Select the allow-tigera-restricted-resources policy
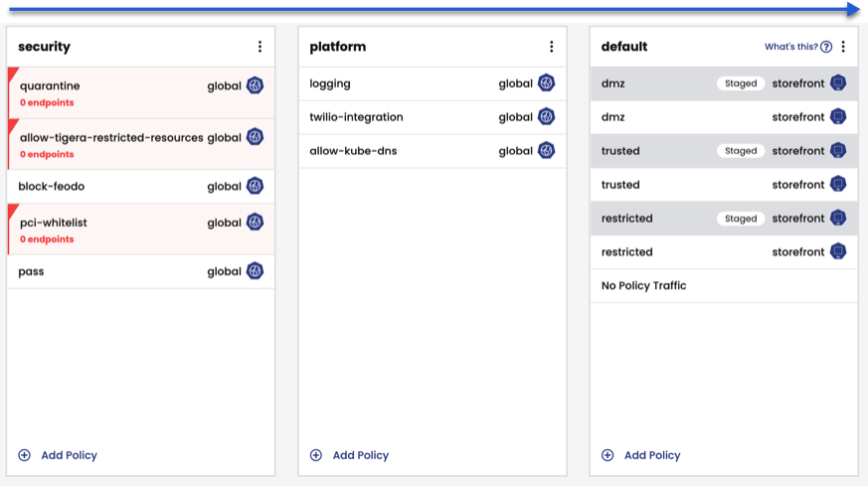The height and width of the screenshot is (486, 868). pos(111,138)
